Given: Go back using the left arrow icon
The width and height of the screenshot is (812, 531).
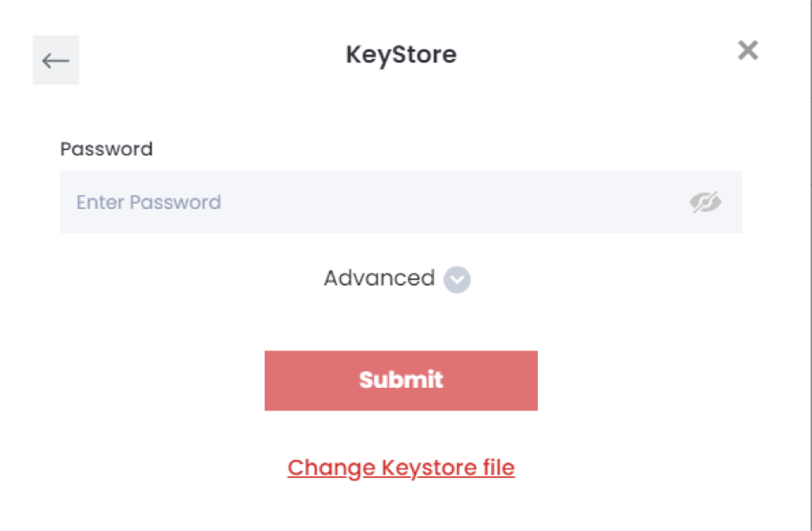Looking at the screenshot, I should [x=56, y=60].
